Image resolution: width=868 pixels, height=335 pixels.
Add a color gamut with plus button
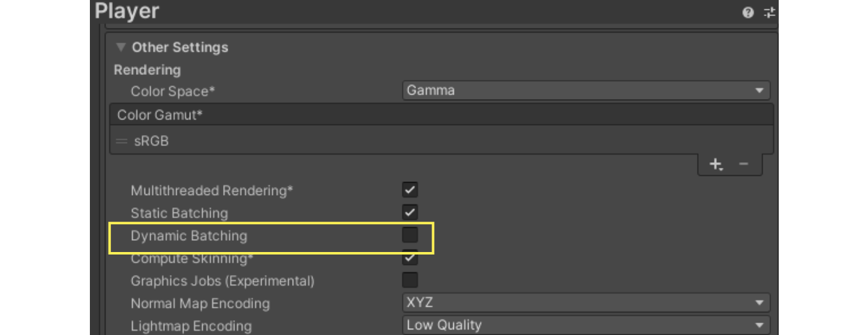pyautogui.click(x=716, y=165)
